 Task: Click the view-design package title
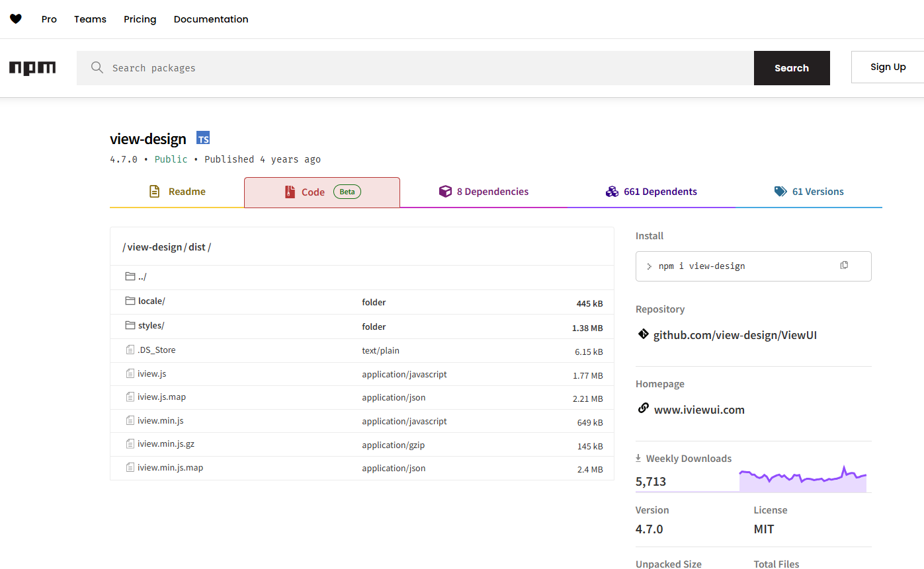pyautogui.click(x=148, y=139)
